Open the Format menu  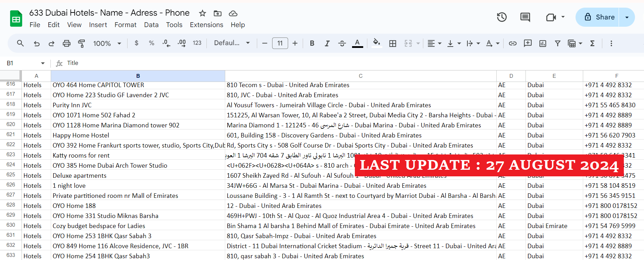coord(125,25)
